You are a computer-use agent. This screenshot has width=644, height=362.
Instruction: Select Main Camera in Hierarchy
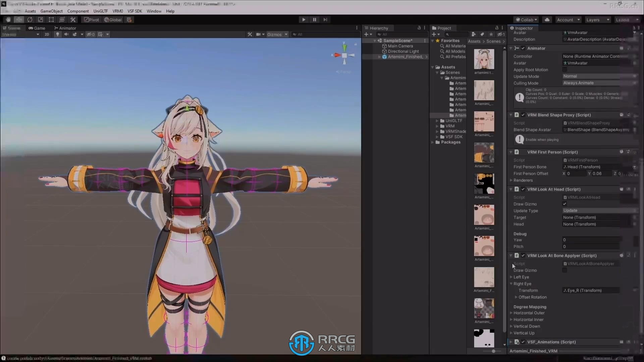(400, 46)
